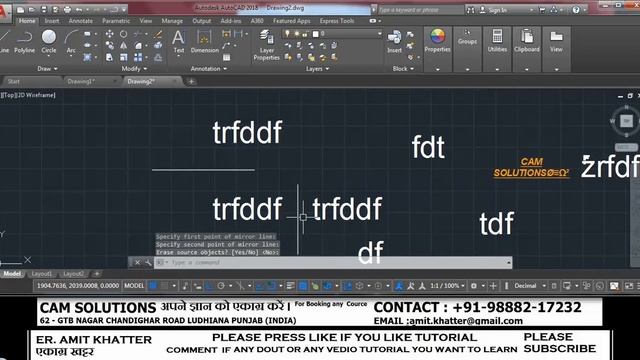Switch to the Drawing1 file tab
The height and width of the screenshot is (360, 640).
point(81,81)
